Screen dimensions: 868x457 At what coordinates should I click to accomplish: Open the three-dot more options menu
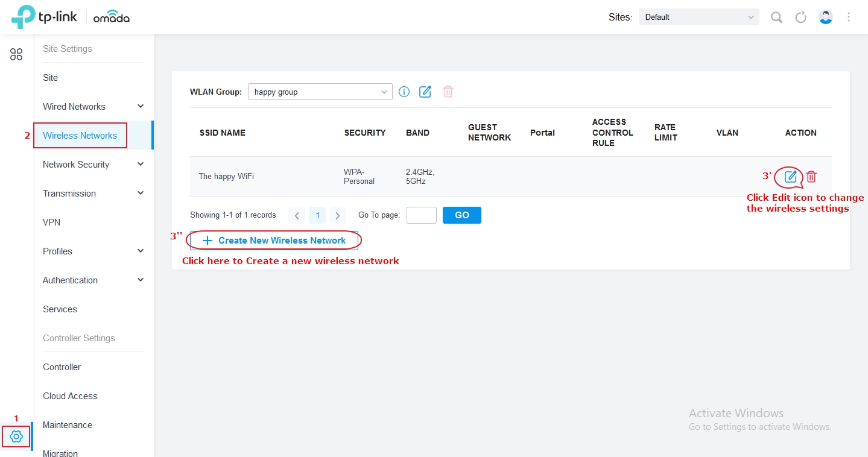pos(849,17)
